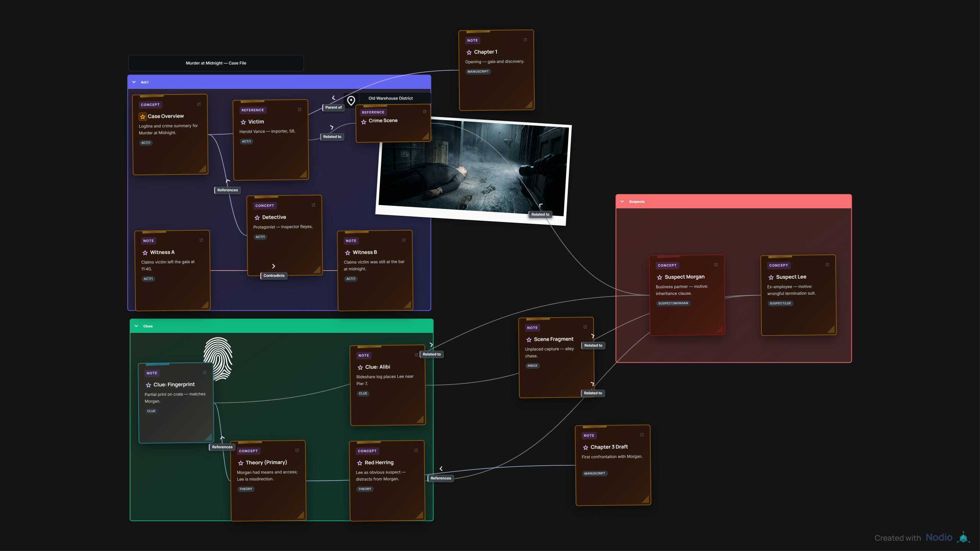The height and width of the screenshot is (551, 980).
Task: Select Related to label on crime photo
Action: click(x=540, y=215)
